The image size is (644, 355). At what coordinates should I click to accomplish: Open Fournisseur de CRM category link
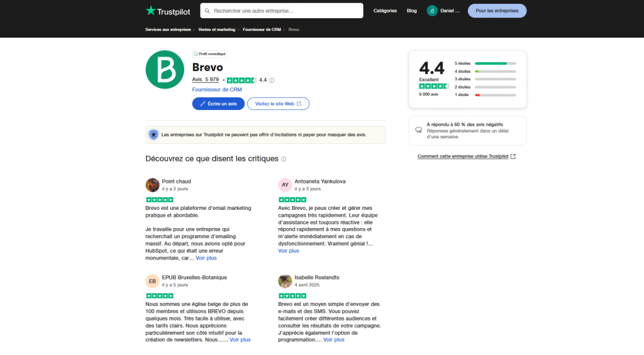pyautogui.click(x=217, y=89)
